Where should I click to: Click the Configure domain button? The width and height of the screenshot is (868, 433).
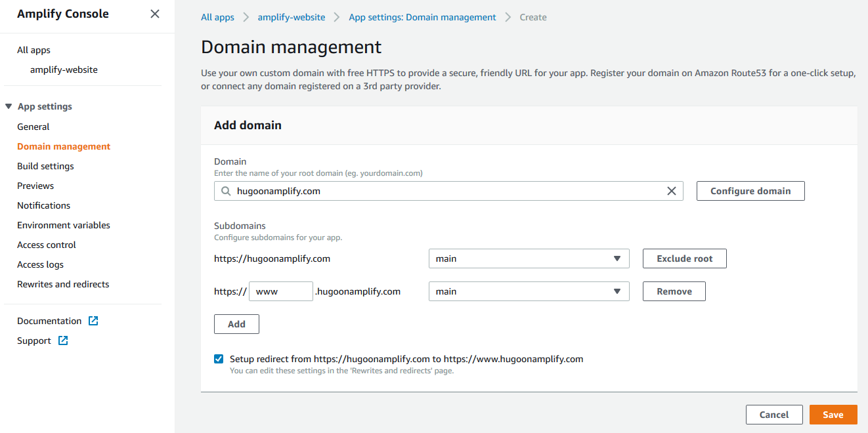tap(750, 191)
